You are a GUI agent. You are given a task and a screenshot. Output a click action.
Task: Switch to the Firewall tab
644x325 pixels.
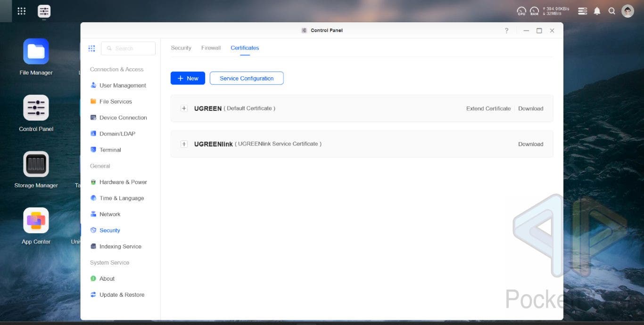(x=211, y=48)
